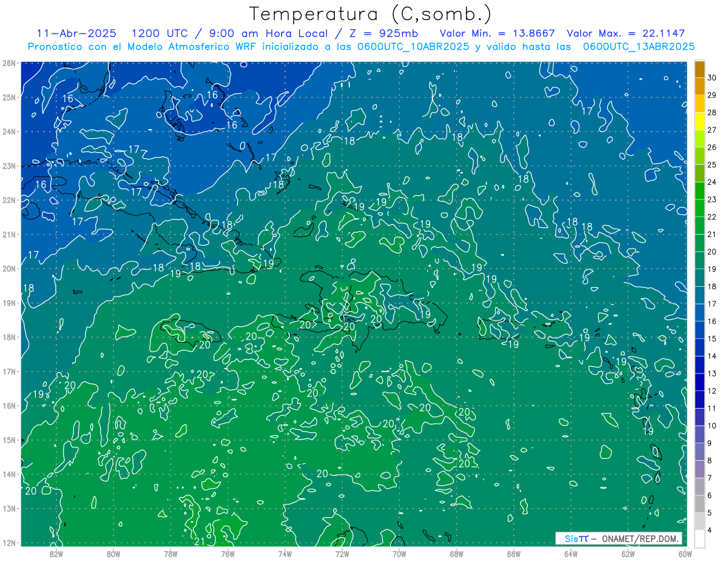Click the 82W longitude axis label

pyautogui.click(x=56, y=554)
